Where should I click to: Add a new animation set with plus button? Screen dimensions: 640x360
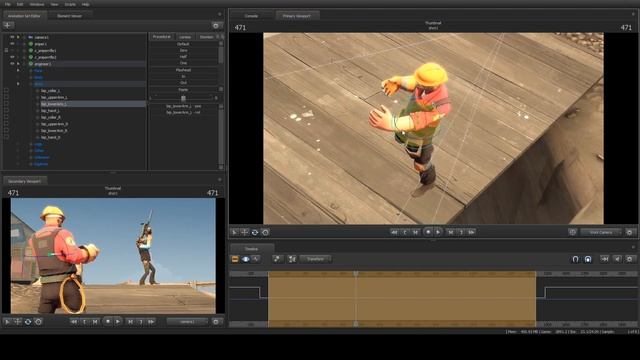[x=8, y=25]
